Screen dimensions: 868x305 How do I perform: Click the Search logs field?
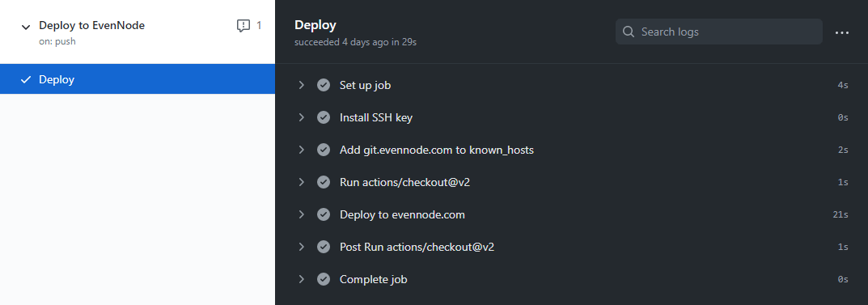click(x=718, y=32)
